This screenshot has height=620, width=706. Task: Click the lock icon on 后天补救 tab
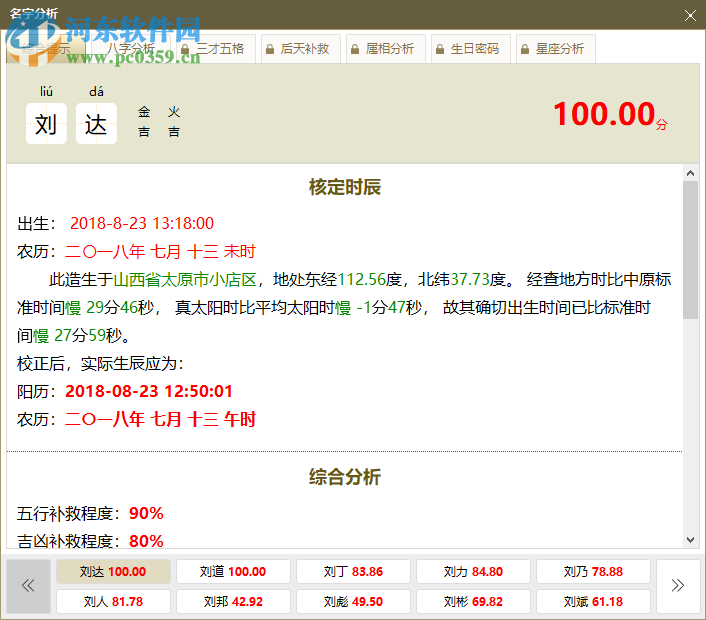click(270, 49)
